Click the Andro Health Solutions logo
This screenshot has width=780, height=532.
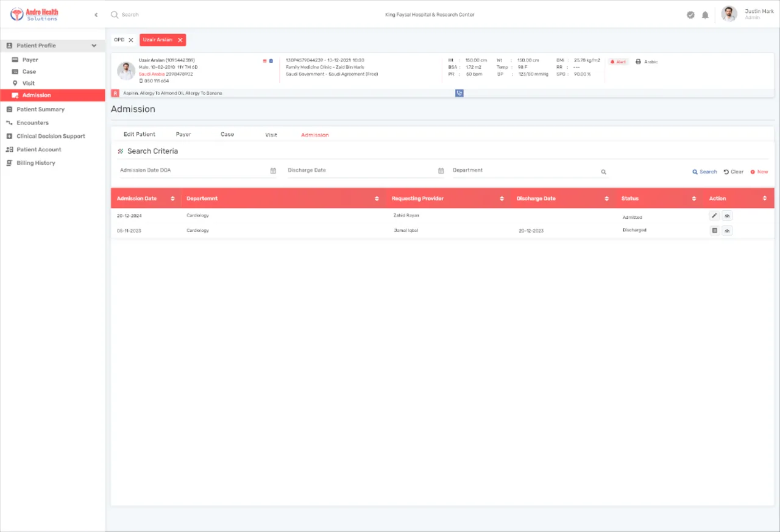[x=35, y=15]
